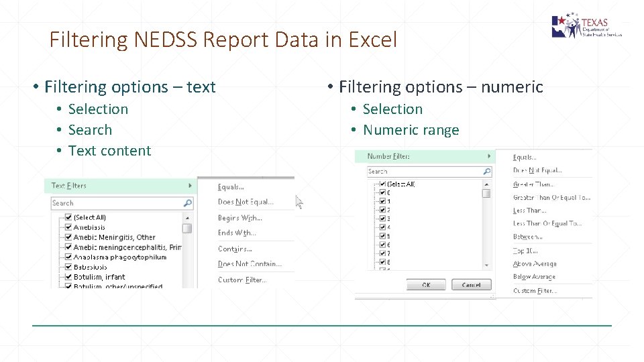Click scroll down arrow in number filter list
This screenshot has height=362, width=644.
tap(486, 265)
